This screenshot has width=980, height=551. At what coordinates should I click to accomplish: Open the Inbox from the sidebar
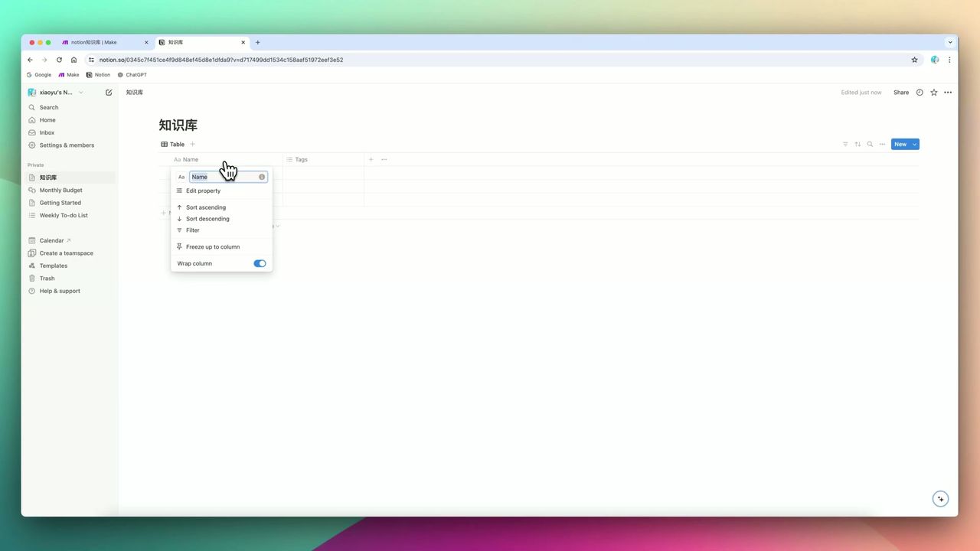[x=46, y=132]
